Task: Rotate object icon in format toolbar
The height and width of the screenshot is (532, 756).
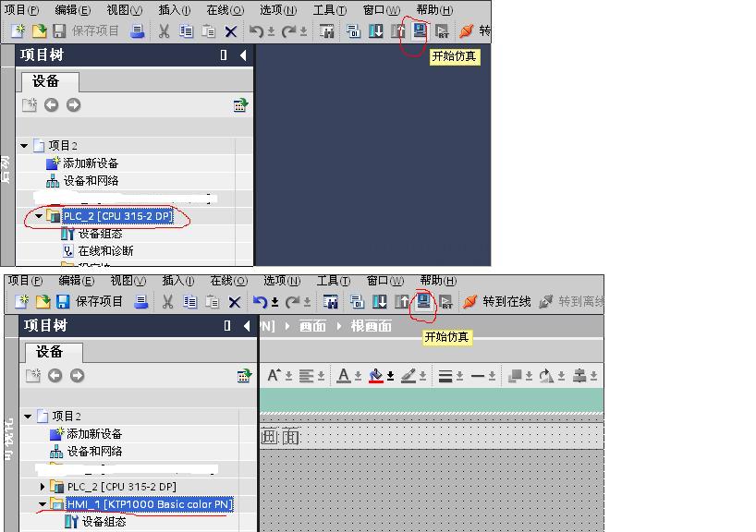Action: click(x=546, y=375)
